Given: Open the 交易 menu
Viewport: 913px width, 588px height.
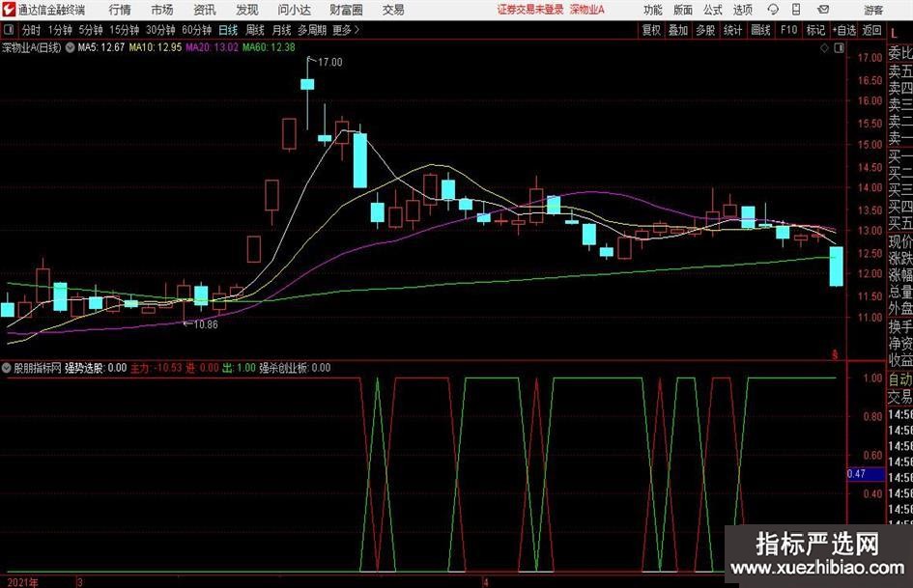Looking at the screenshot, I should tap(393, 10).
